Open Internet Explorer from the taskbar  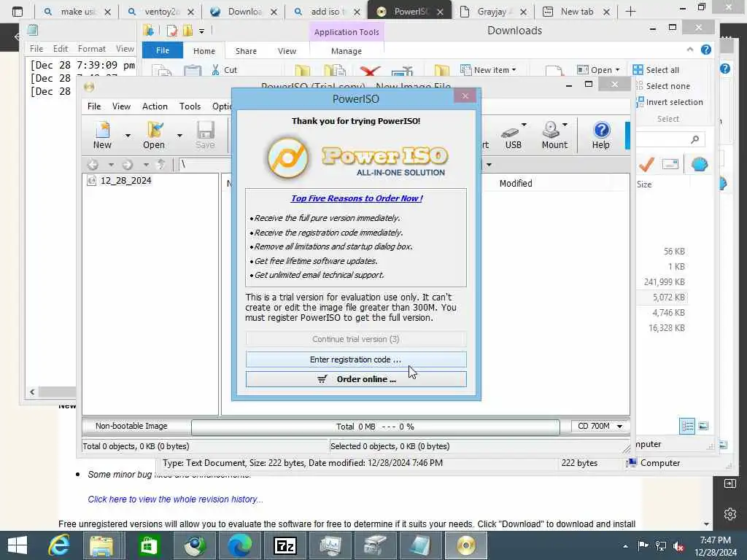tap(59, 545)
